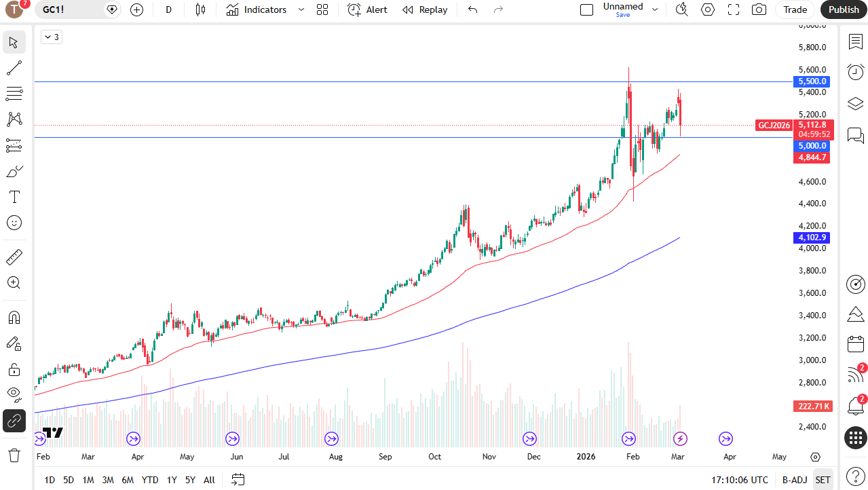Viewport: 868px width, 490px height.
Task: Open the Watchlist panel
Action: coord(855,42)
